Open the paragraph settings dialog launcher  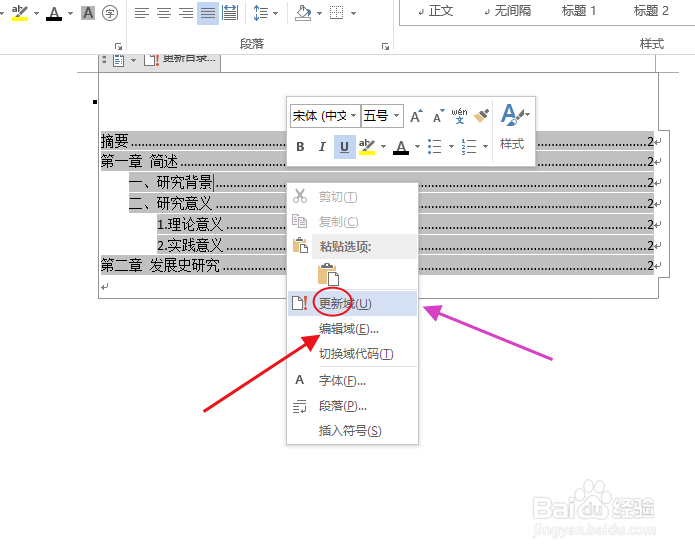[x=385, y=46]
